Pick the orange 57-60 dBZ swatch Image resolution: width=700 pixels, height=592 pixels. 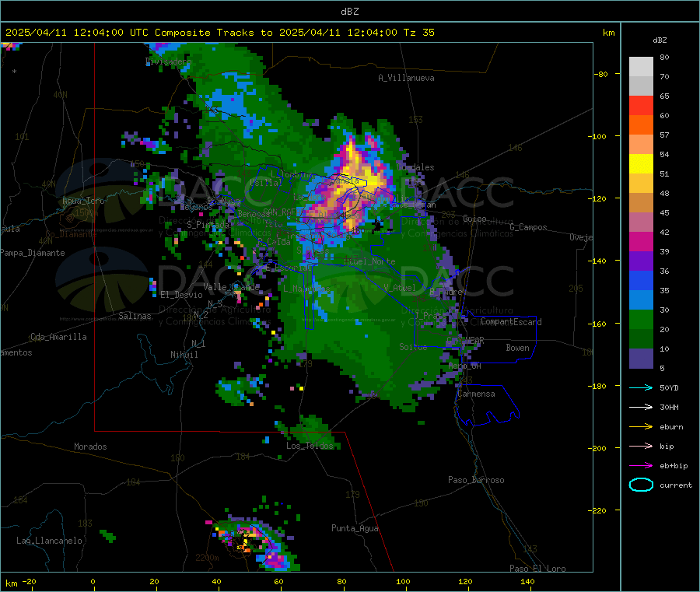click(641, 125)
